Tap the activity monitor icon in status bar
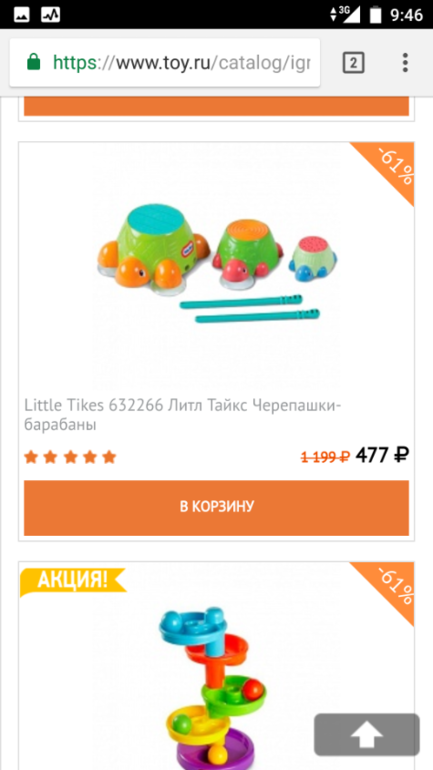The image size is (433, 770). pyautogui.click(x=50, y=15)
